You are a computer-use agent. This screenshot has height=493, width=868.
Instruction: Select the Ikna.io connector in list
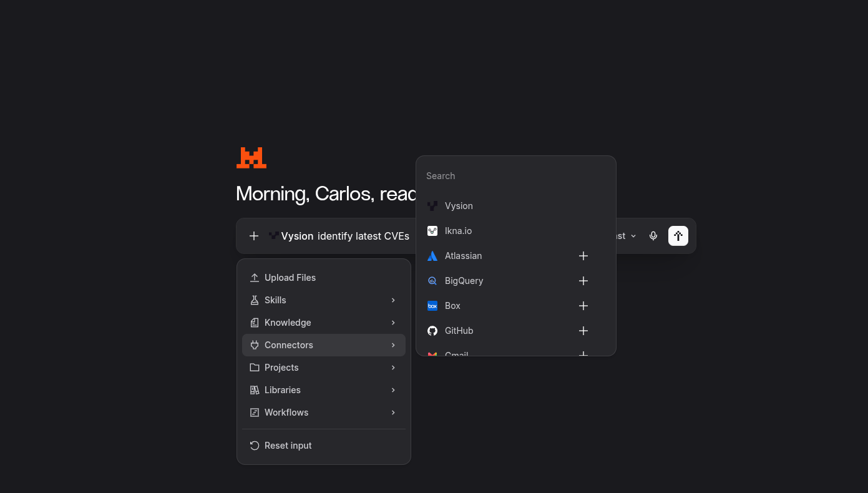point(515,231)
